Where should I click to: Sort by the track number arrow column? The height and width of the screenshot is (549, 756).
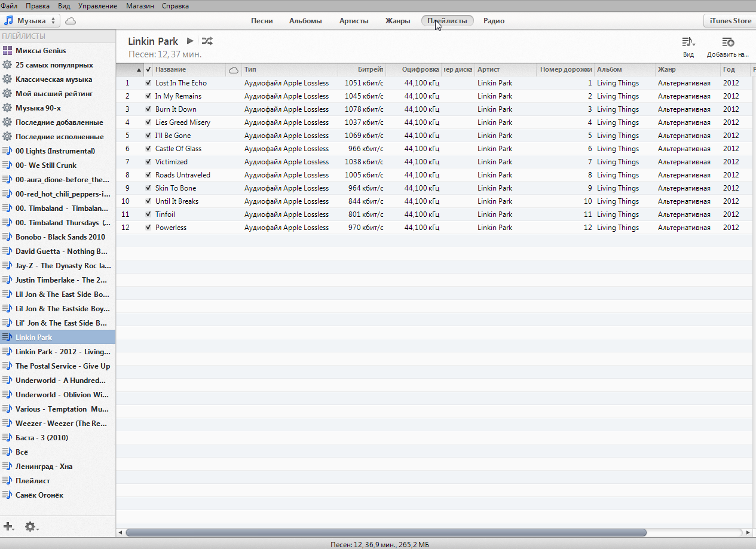[130, 70]
